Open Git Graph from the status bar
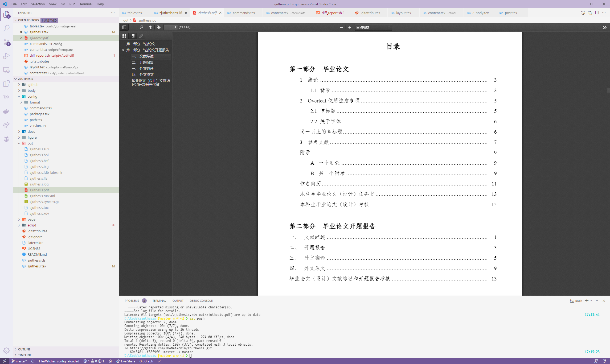The image size is (610, 364). click(146, 361)
